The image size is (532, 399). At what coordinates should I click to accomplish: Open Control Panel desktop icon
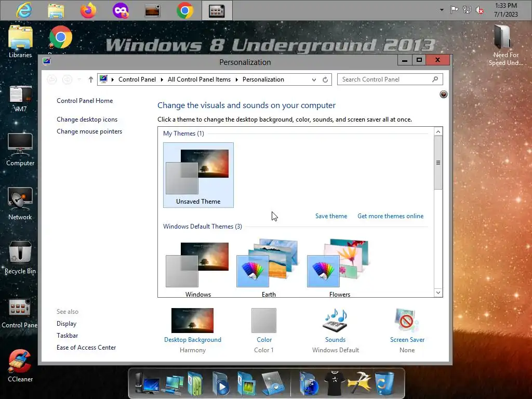pos(19,314)
